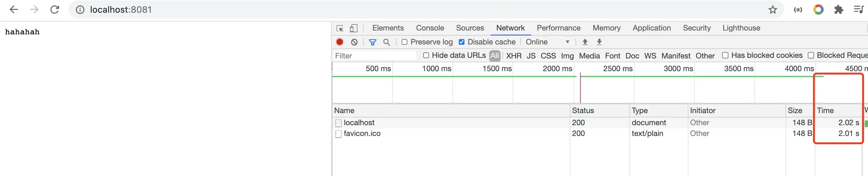Open the Online throttling dropdown
Viewport: 868px width, 176px height.
(x=548, y=42)
